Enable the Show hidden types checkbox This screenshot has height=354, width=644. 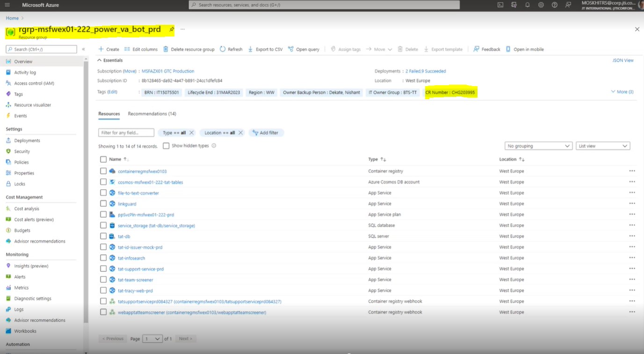(166, 146)
